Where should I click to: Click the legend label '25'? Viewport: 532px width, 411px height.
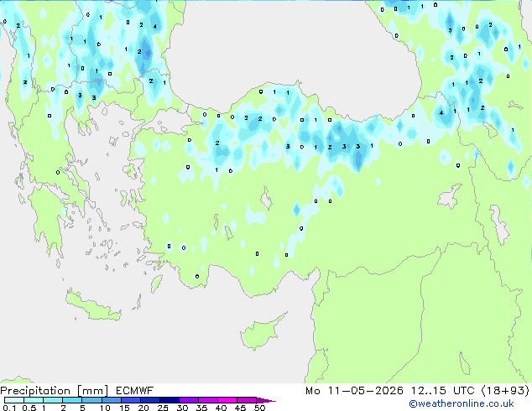click(163, 408)
